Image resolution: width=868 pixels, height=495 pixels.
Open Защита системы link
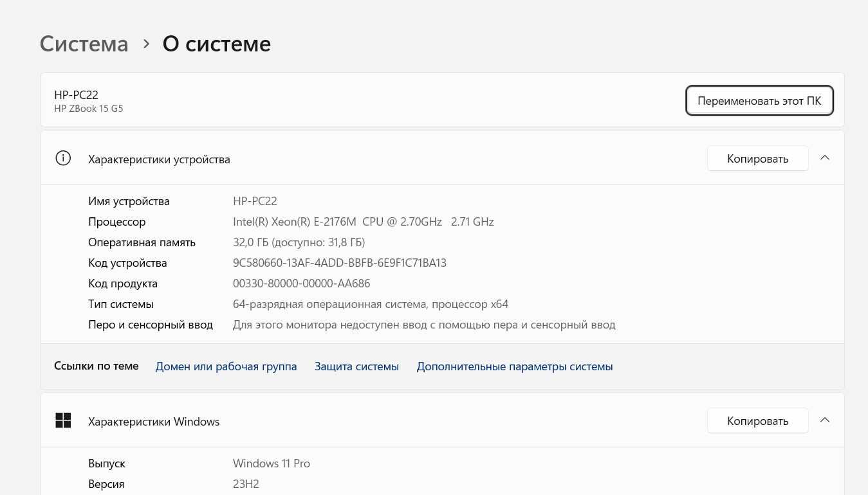356,366
